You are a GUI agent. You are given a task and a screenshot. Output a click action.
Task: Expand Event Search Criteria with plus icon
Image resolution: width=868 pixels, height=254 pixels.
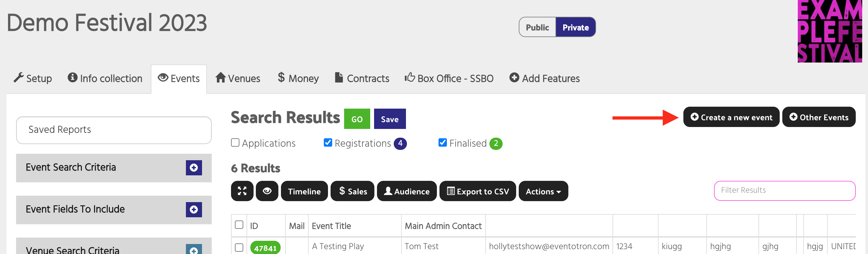[x=194, y=168]
